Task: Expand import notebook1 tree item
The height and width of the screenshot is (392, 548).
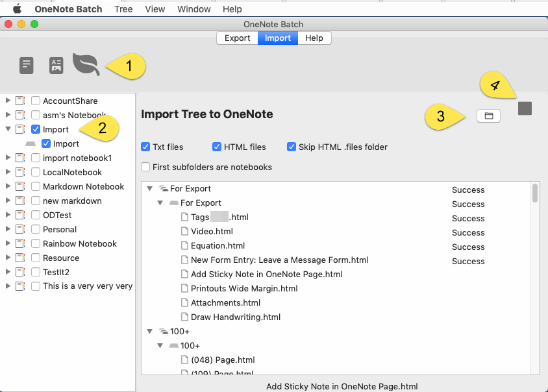Action: (8, 158)
